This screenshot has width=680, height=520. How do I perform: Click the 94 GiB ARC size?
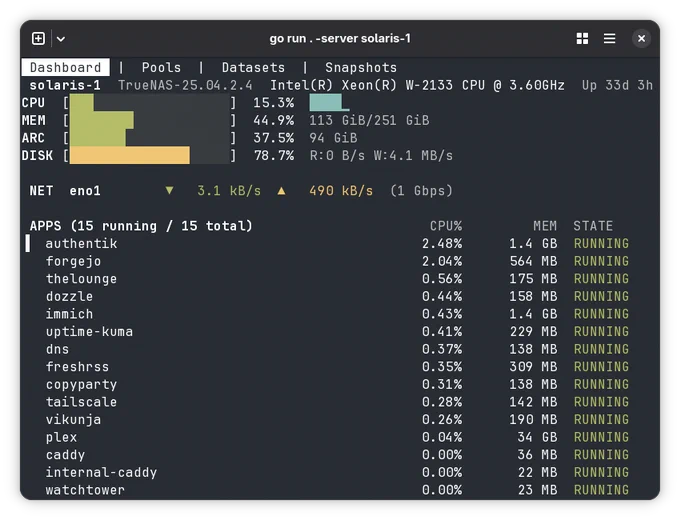(x=333, y=138)
